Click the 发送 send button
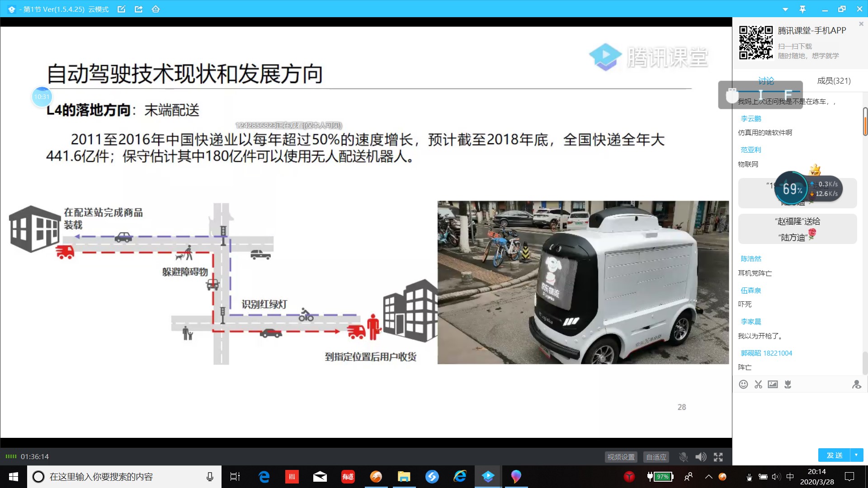 click(834, 455)
